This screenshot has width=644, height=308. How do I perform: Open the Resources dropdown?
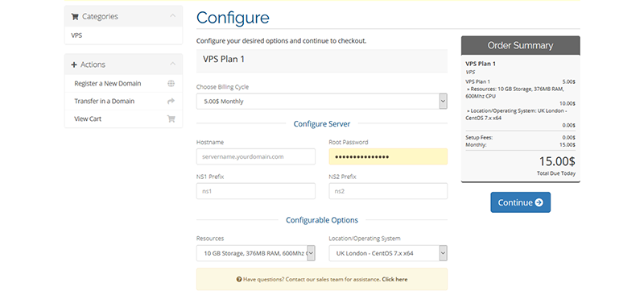pyautogui.click(x=256, y=253)
